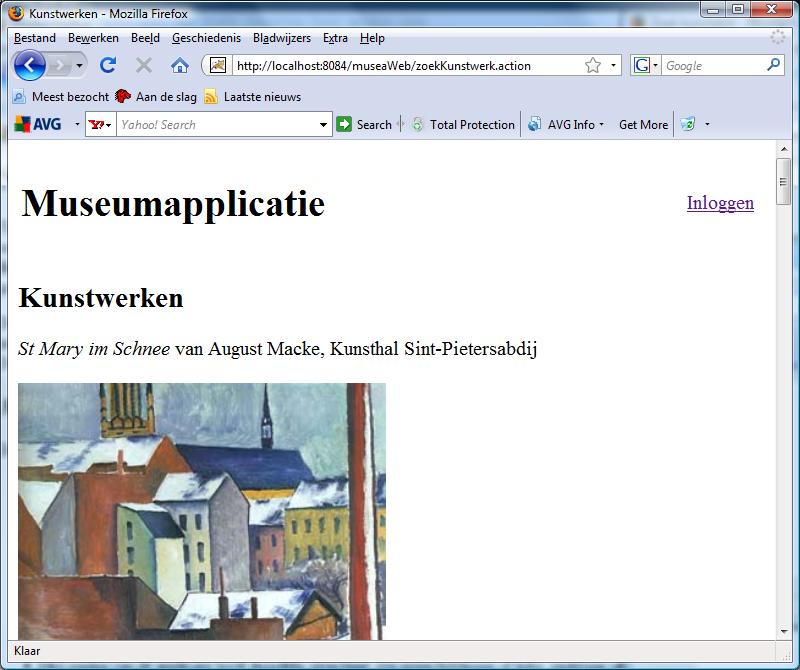Viewport: 800px width, 670px height.
Task: Click the green Search arrow button
Action: [x=364, y=125]
